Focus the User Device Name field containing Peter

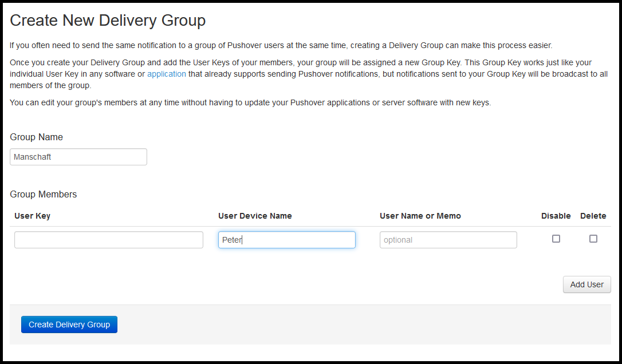tap(287, 240)
